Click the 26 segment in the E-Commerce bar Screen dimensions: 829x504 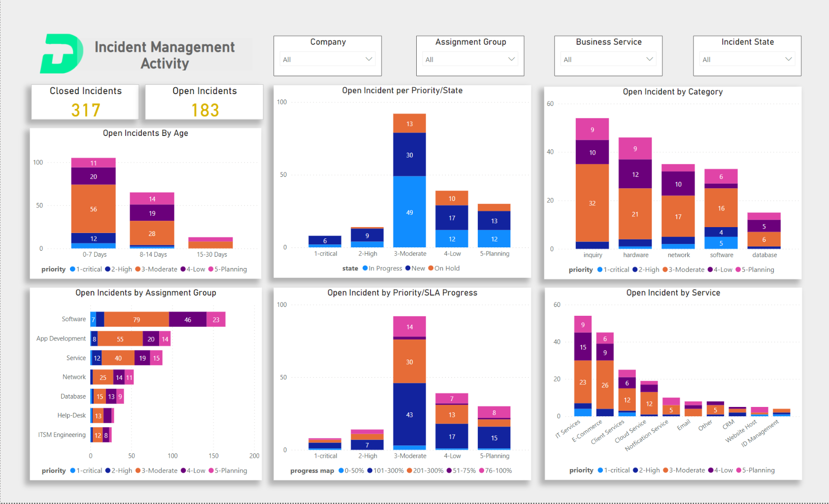pyautogui.click(x=605, y=385)
